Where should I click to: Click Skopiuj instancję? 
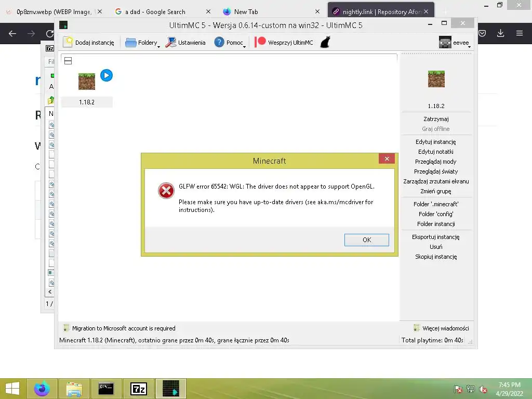pyautogui.click(x=436, y=257)
